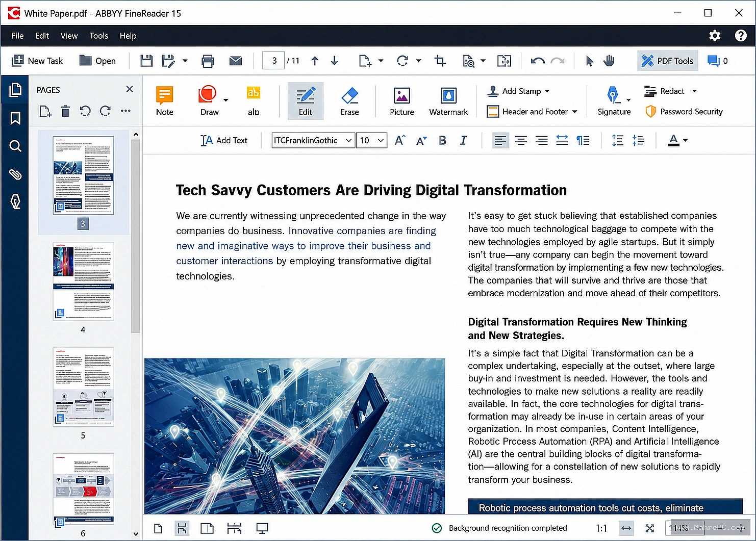Viewport: 756px width, 541px height.
Task: Rotate page right in Pages panel
Action: 105,111
